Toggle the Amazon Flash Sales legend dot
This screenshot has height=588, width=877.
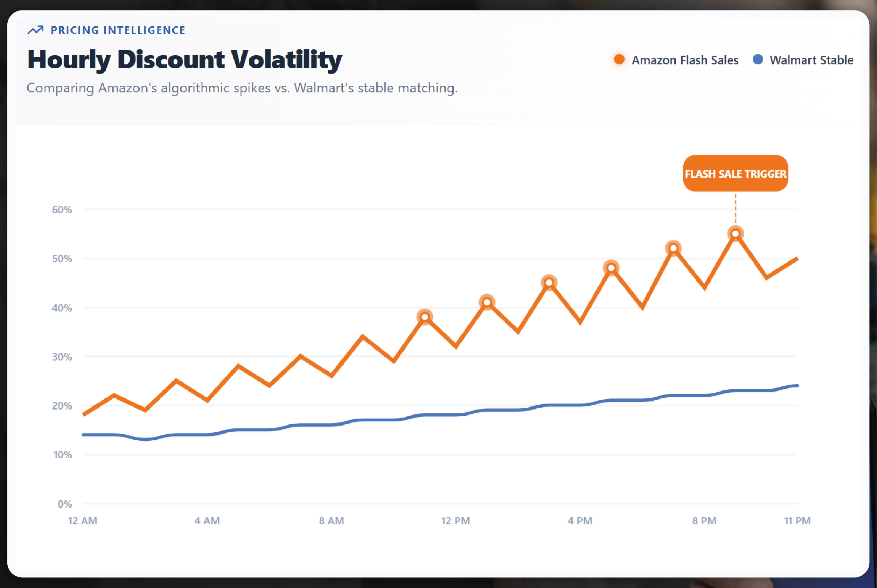point(619,59)
